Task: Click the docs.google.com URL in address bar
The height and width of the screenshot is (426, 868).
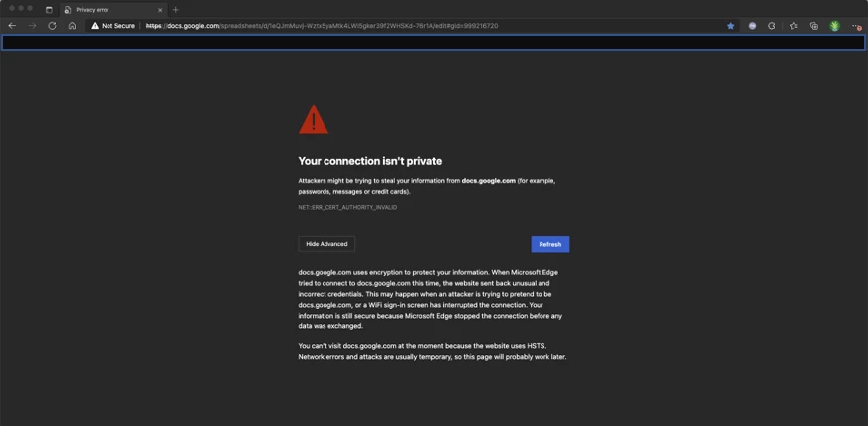Action: [322, 26]
